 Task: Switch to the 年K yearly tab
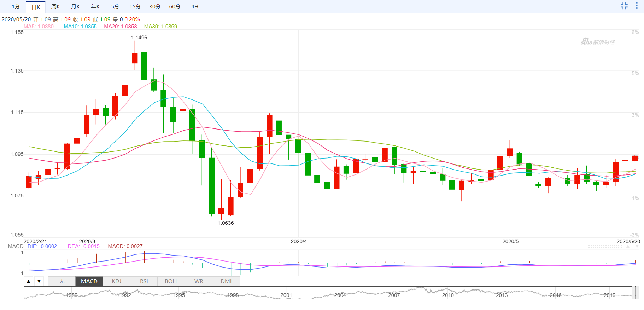pyautogui.click(x=95, y=7)
